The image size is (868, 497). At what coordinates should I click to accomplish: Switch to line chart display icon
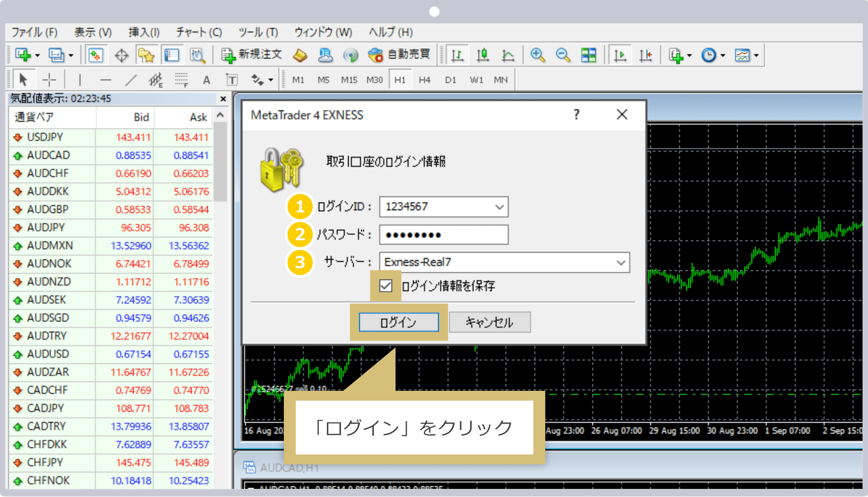(508, 55)
